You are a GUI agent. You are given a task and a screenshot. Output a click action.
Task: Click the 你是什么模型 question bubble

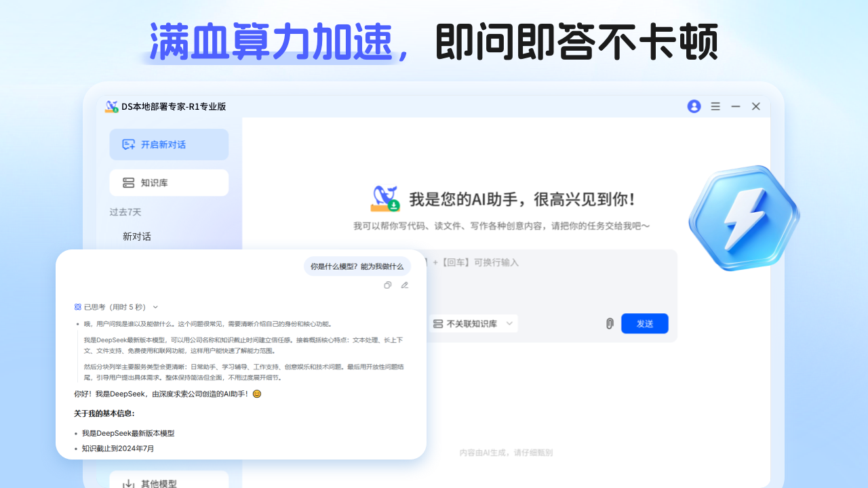pos(357,266)
